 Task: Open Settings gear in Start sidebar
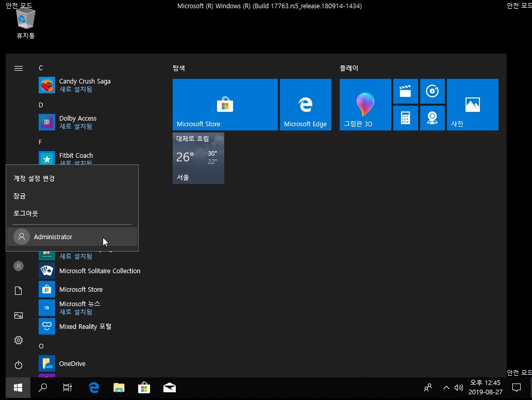pos(19,340)
